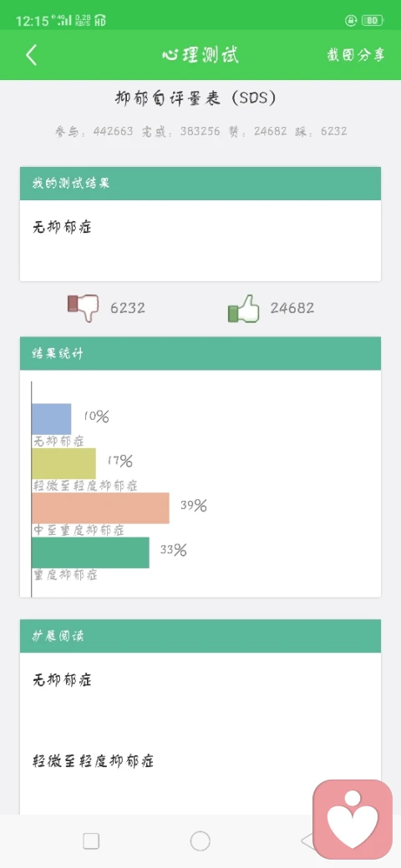Tap the back arrow in the header

coord(31,55)
